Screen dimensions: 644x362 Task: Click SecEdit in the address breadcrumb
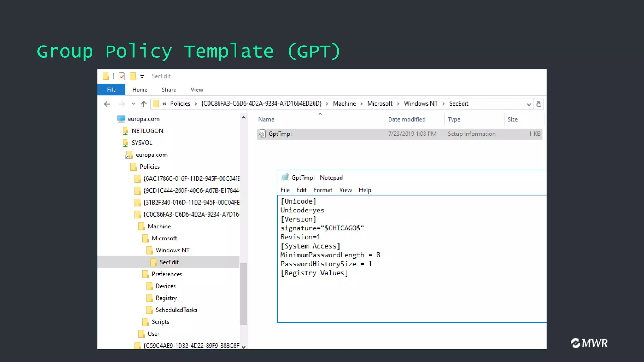[458, 104]
